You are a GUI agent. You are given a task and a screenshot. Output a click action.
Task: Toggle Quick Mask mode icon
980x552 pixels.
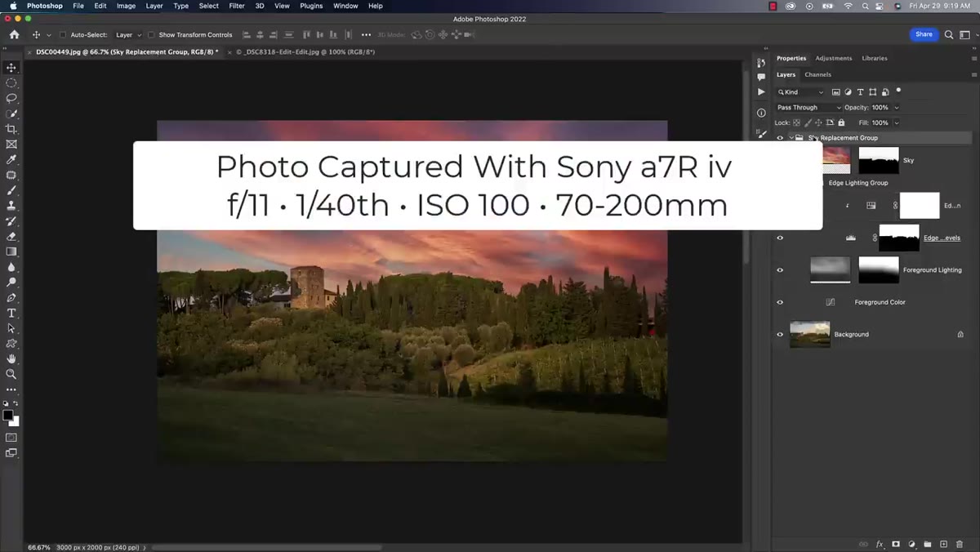pyautogui.click(x=11, y=438)
